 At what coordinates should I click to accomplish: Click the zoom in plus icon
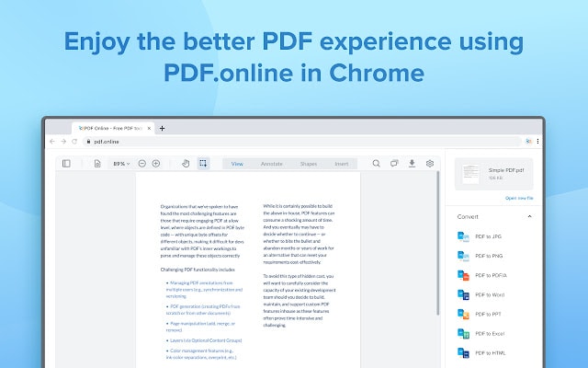tap(156, 164)
